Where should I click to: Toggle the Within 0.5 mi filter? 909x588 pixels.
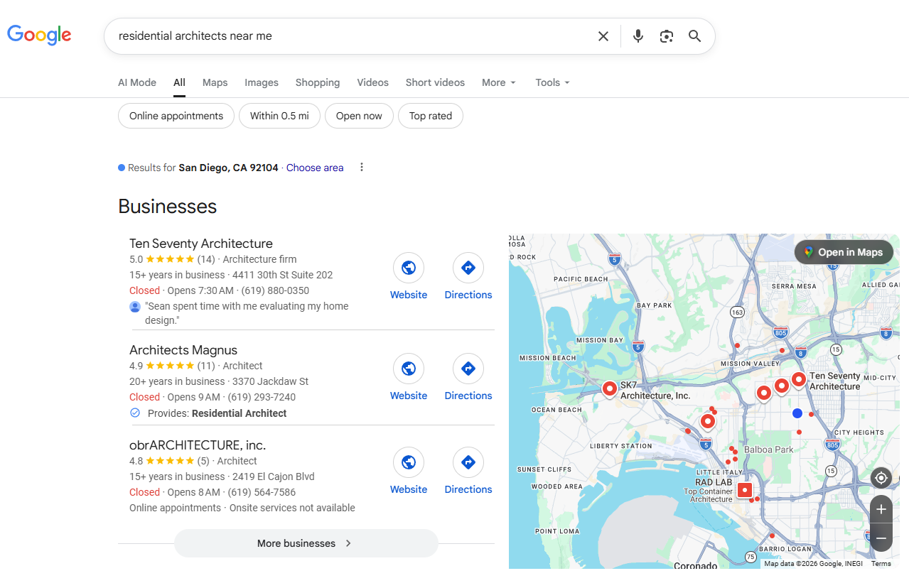[x=279, y=116]
